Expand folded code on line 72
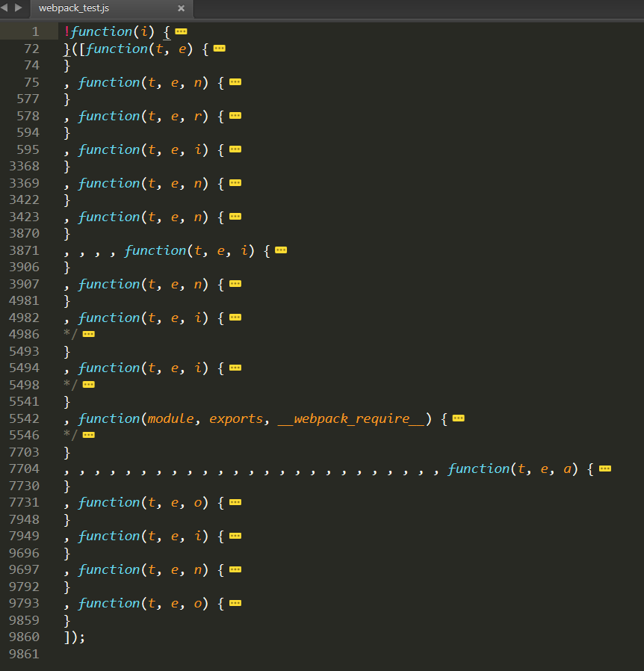 (220, 49)
